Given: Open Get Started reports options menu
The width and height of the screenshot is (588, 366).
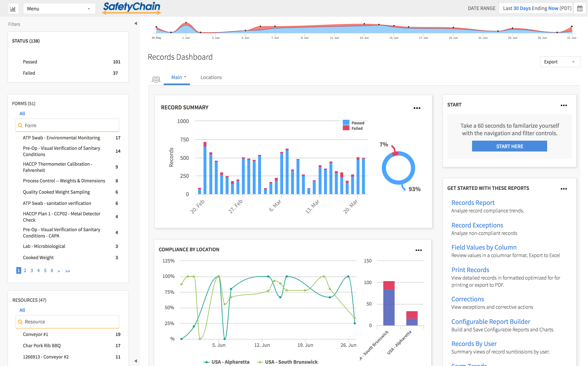Looking at the screenshot, I should 564,189.
